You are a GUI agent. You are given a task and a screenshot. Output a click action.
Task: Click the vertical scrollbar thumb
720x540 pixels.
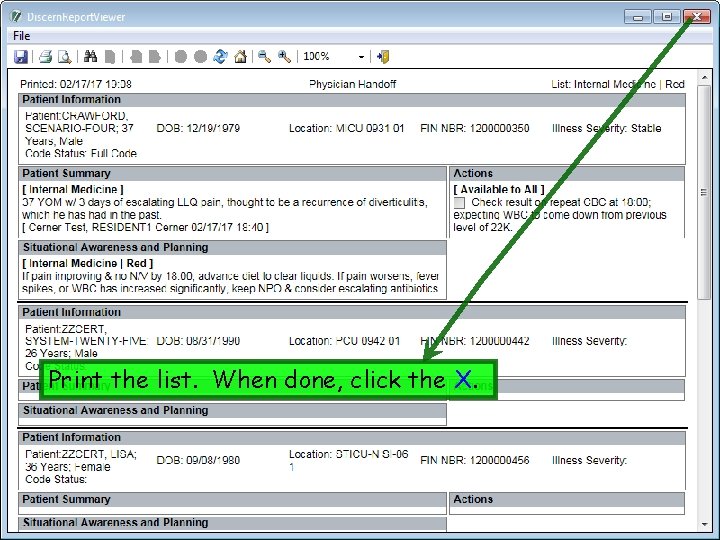point(704,192)
